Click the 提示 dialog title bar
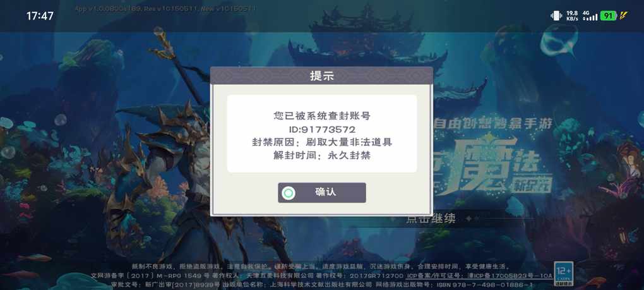 (321, 76)
